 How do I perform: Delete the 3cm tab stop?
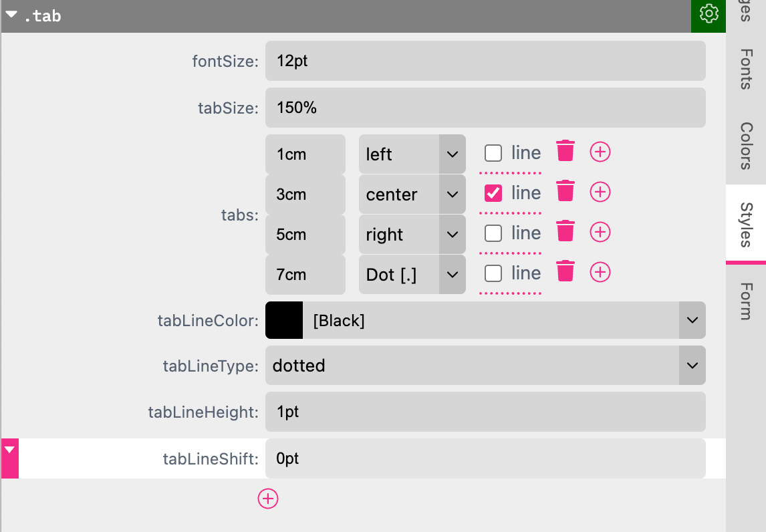click(565, 192)
